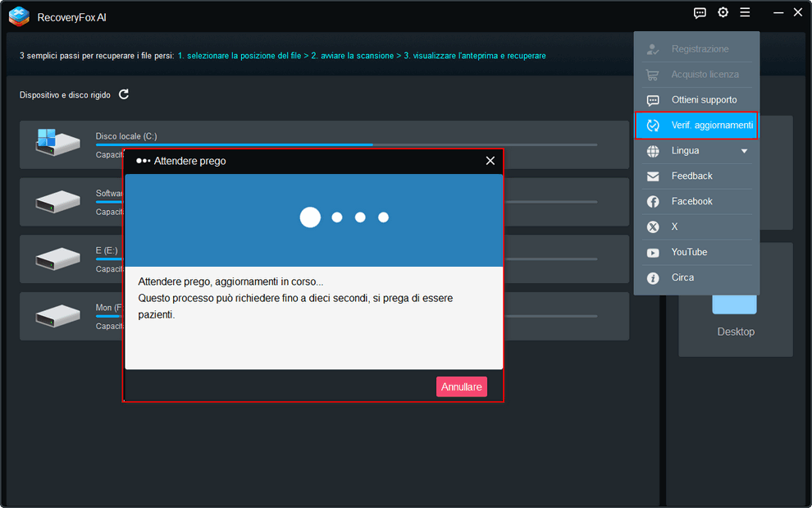Click the Feedback envelope icon

[x=653, y=176]
